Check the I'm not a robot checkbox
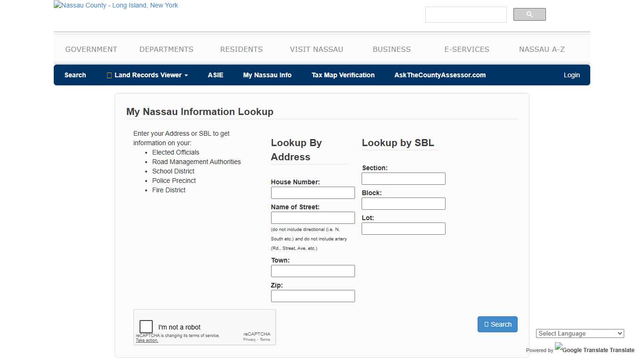644x362 pixels. 146,326
